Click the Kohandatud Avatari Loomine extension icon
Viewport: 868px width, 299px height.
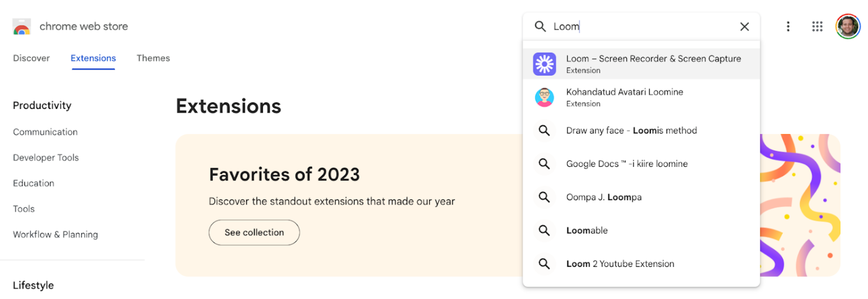coord(544,97)
